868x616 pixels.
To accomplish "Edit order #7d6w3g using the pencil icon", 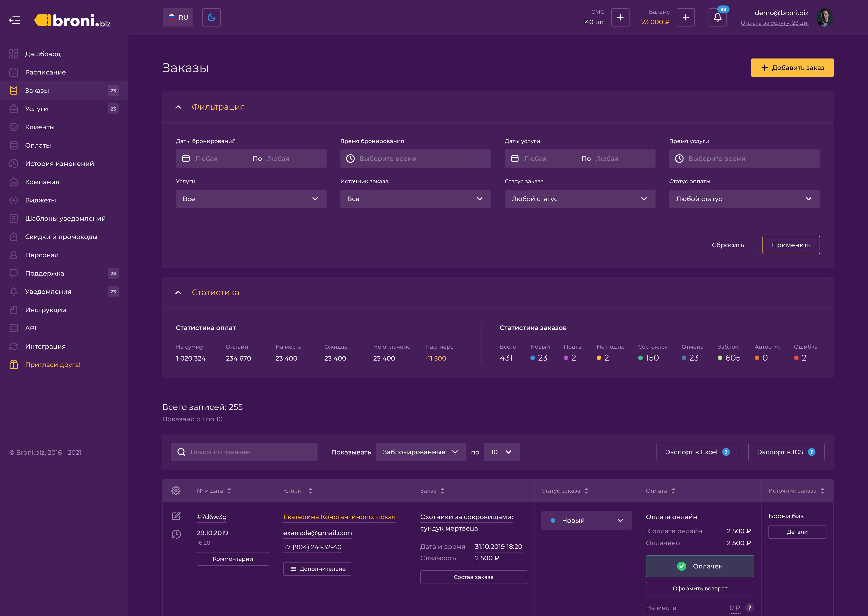I will [176, 516].
